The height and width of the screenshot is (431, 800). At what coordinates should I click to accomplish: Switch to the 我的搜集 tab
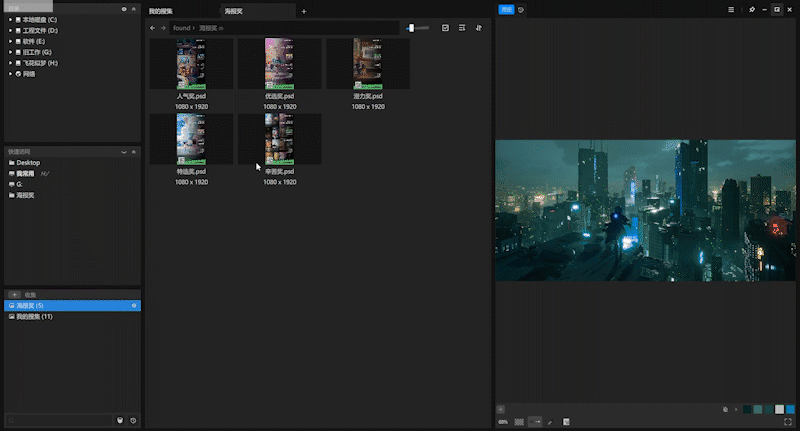point(161,11)
